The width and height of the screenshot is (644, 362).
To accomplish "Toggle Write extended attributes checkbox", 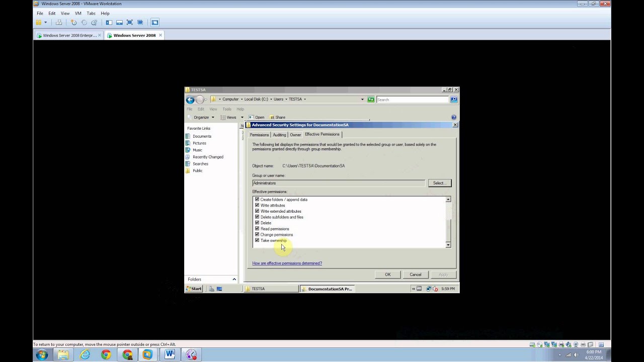I will [x=257, y=211].
